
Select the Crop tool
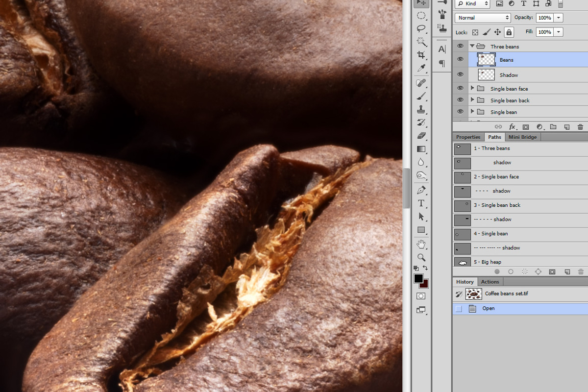pos(421,55)
